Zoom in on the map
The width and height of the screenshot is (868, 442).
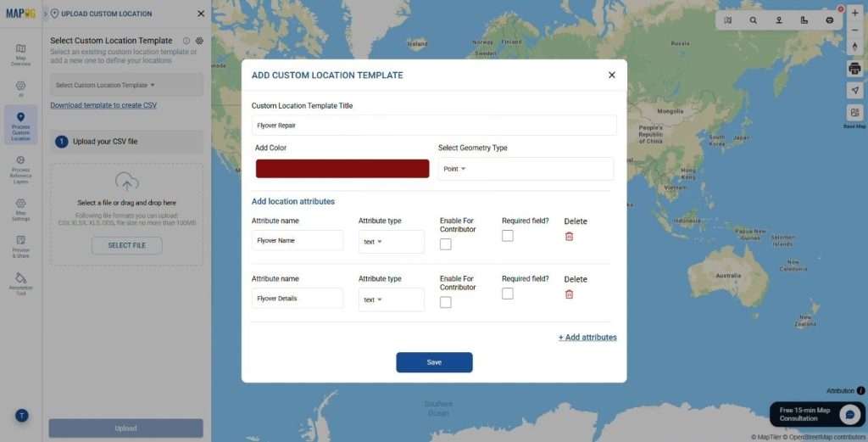pos(854,14)
